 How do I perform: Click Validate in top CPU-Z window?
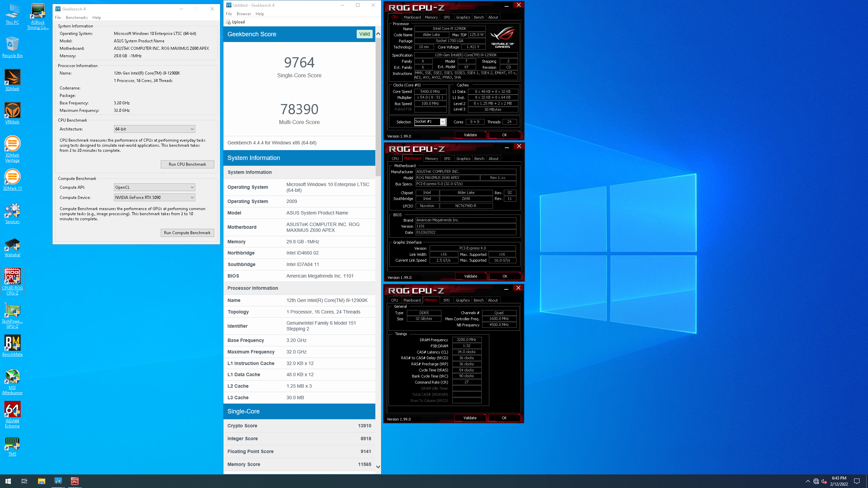point(470,135)
